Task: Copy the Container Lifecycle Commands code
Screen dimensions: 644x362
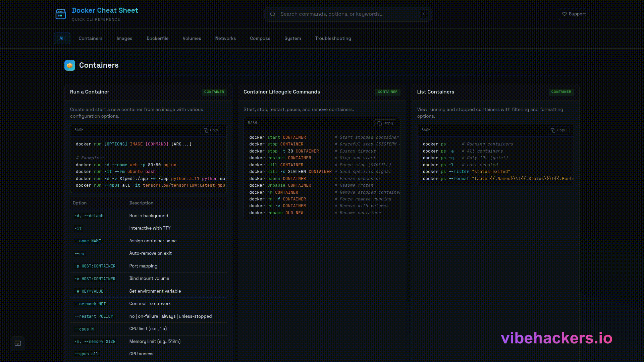Action: coord(385,123)
